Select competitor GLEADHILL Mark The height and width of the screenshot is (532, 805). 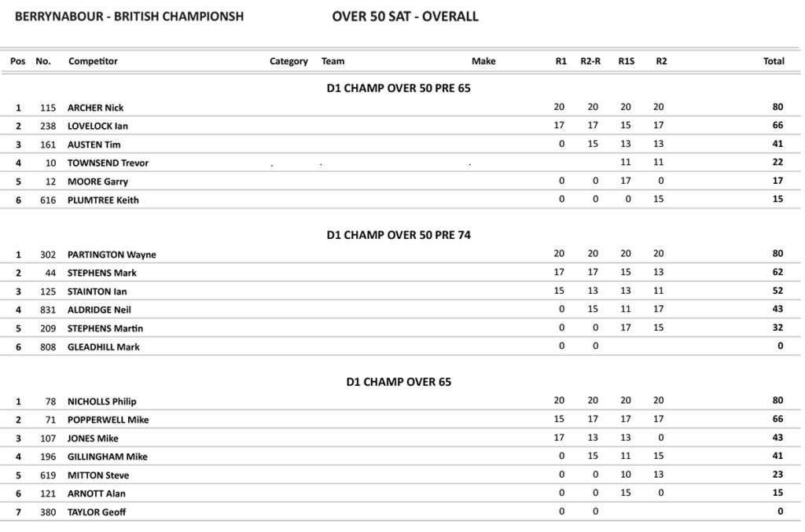pos(103,347)
